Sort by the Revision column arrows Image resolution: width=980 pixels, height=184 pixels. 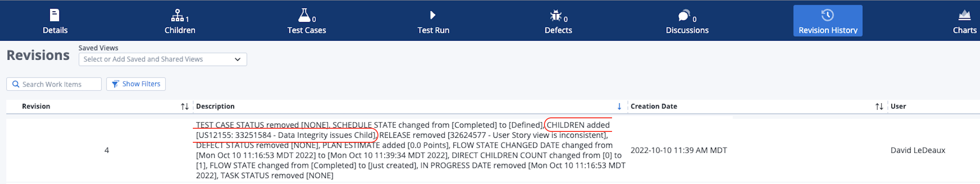185,107
